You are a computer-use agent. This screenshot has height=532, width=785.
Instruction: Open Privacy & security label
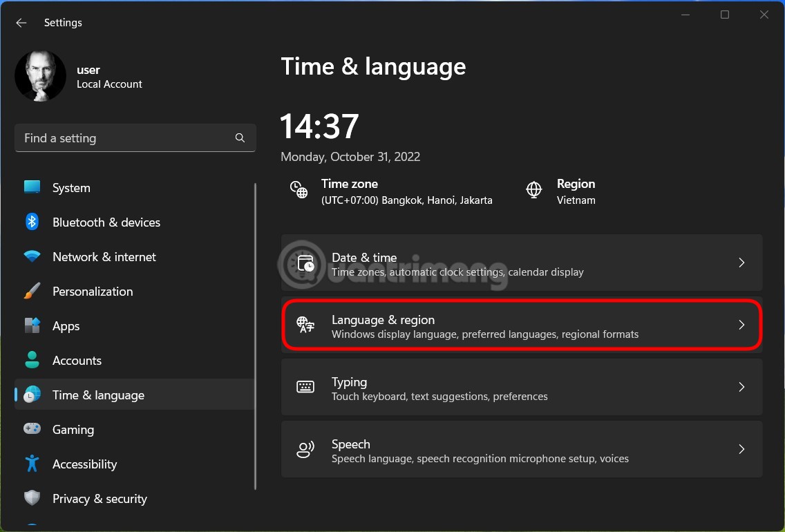point(100,498)
